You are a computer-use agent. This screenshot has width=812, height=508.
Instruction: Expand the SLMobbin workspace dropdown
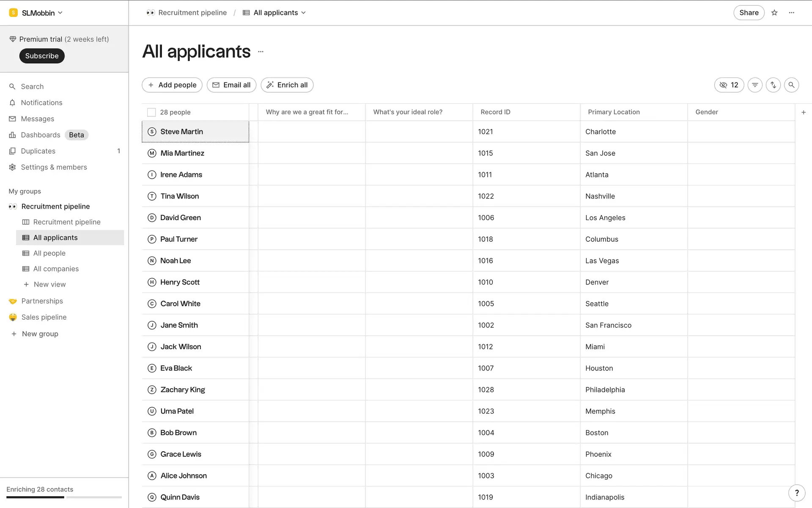pos(37,13)
